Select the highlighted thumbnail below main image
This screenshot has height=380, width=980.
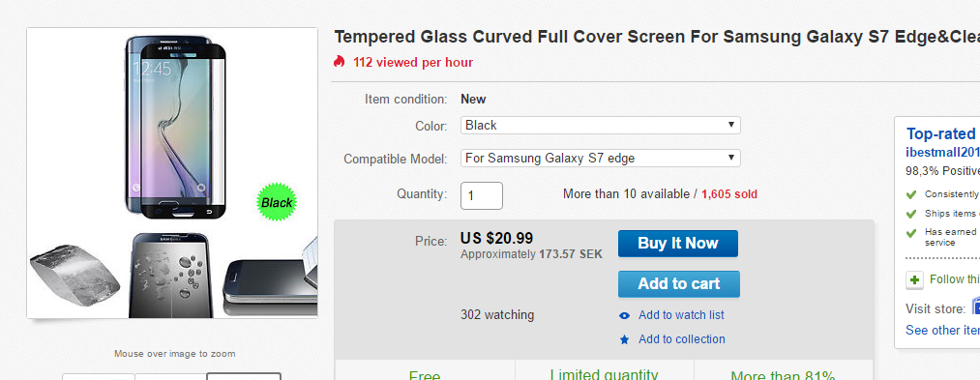pyautogui.click(x=244, y=376)
